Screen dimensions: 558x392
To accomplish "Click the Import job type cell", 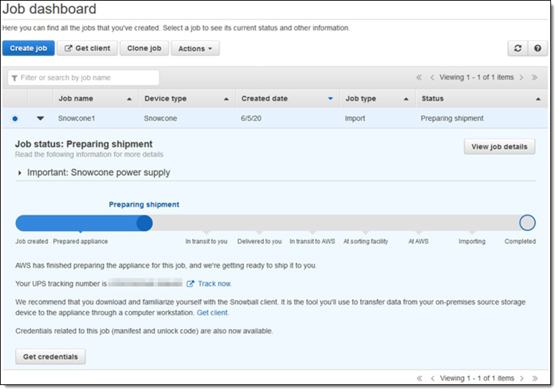I will click(x=355, y=119).
